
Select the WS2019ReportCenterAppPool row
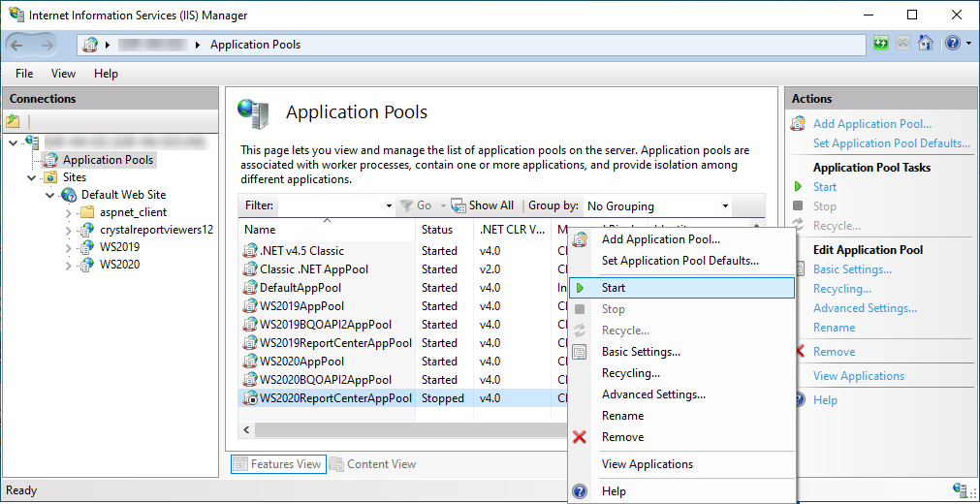(x=402, y=343)
